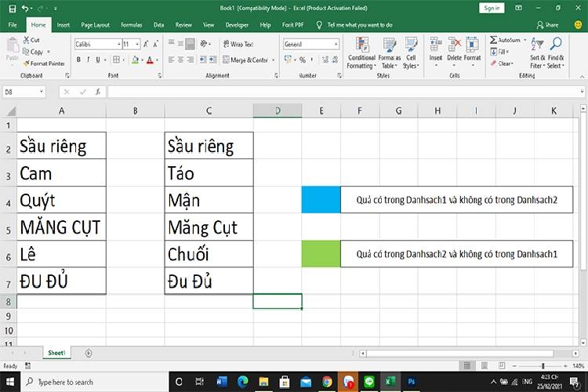Increase the font size
The image size is (588, 392).
click(x=146, y=44)
